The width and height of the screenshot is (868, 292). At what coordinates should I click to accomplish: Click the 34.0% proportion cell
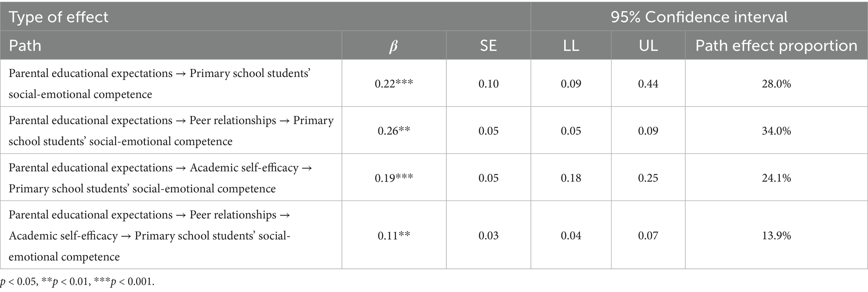coord(776,131)
